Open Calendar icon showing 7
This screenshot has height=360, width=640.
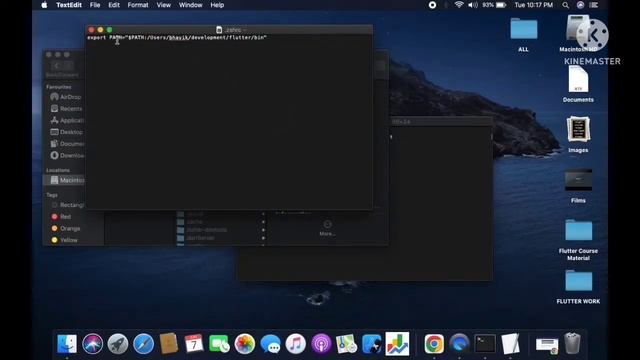[194, 344]
